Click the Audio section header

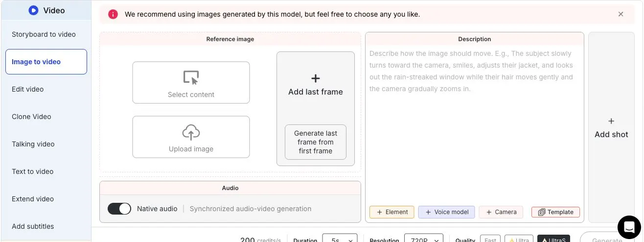[230, 188]
